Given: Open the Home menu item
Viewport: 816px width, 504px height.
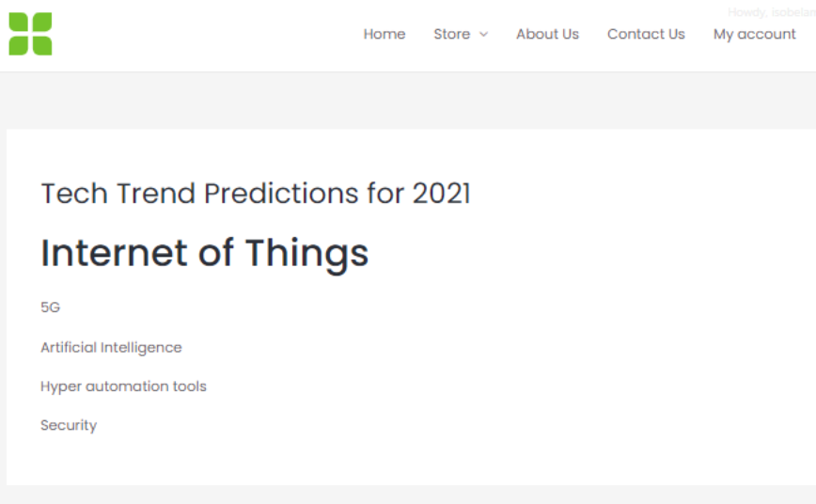Looking at the screenshot, I should pos(384,34).
